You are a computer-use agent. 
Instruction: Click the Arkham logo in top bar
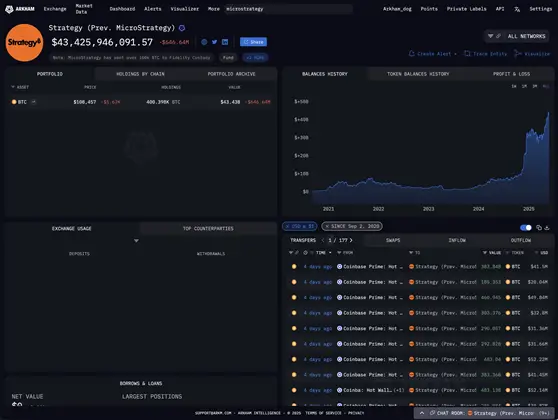point(20,9)
